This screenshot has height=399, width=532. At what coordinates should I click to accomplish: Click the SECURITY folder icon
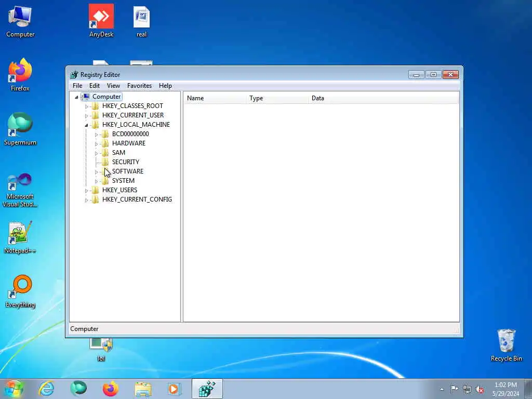(105, 162)
